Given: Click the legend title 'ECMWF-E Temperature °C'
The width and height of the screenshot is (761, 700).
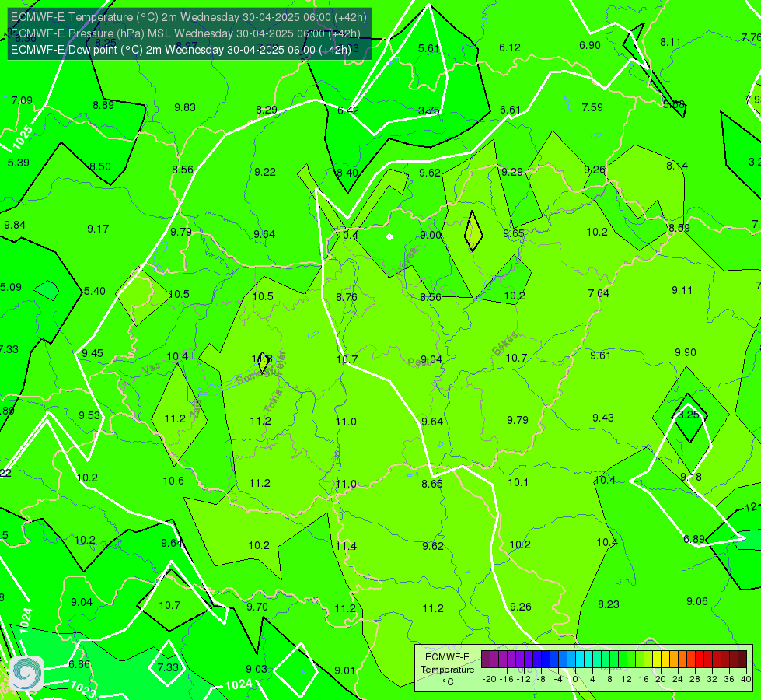Looking at the screenshot, I should coord(448,670).
